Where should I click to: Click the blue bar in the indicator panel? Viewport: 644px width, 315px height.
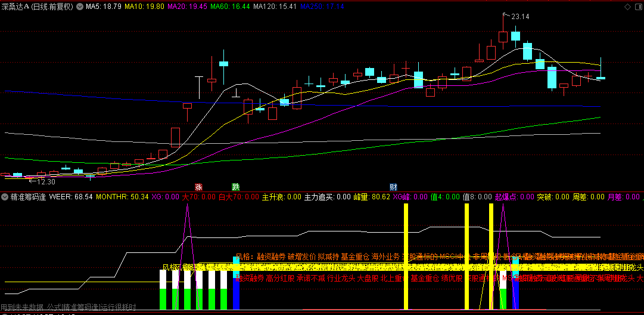click(236, 294)
